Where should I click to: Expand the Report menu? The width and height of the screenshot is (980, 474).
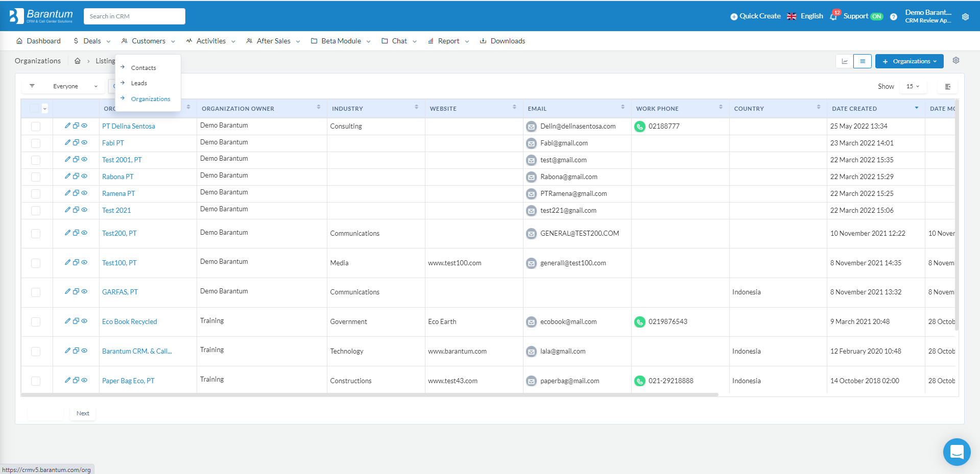pyautogui.click(x=448, y=41)
